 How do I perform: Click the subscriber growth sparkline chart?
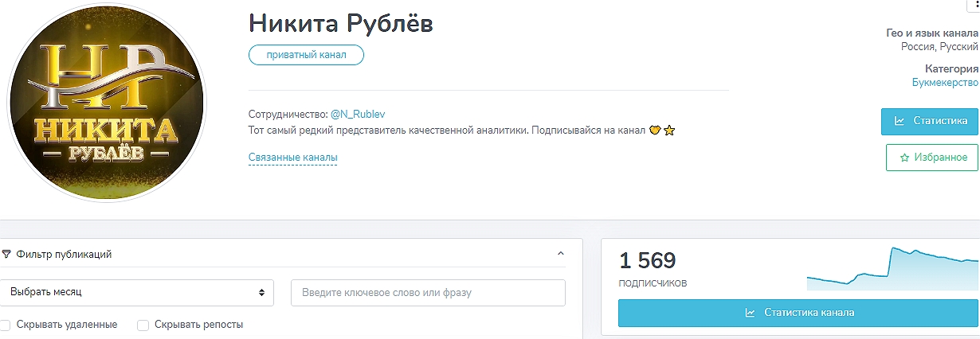(892, 268)
